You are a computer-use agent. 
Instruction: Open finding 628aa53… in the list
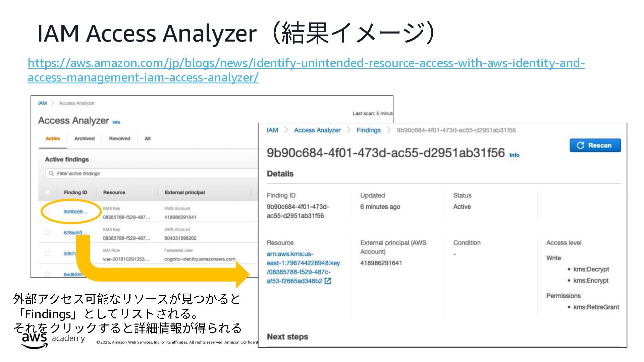tap(75, 233)
